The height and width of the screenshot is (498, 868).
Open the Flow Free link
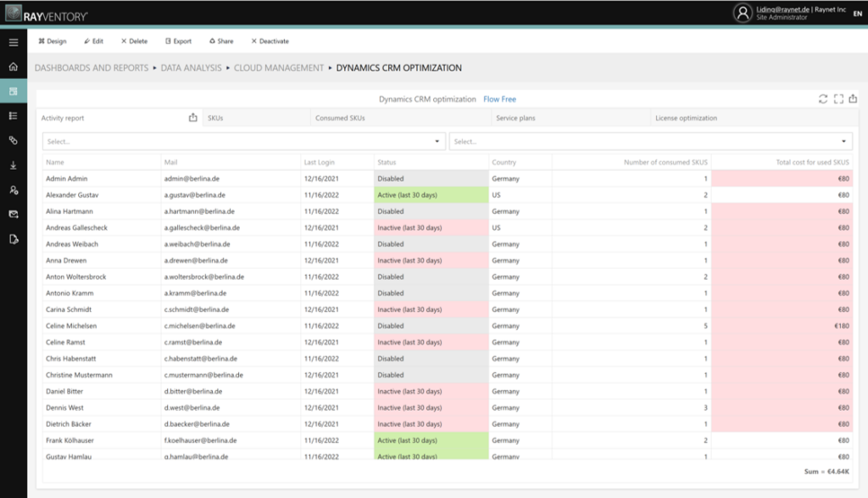coord(499,99)
